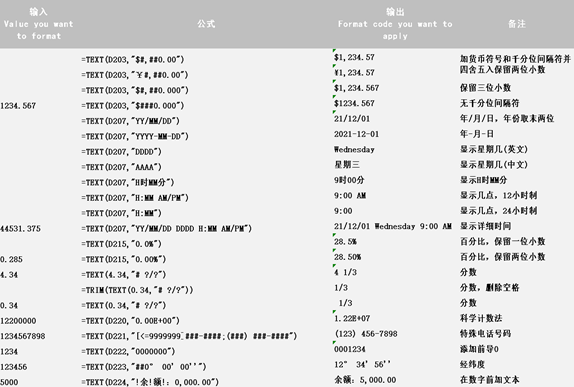The width and height of the screenshot is (574, 387).
Task: Select the output cell 余额: 5,000.00
Action: coord(365,380)
